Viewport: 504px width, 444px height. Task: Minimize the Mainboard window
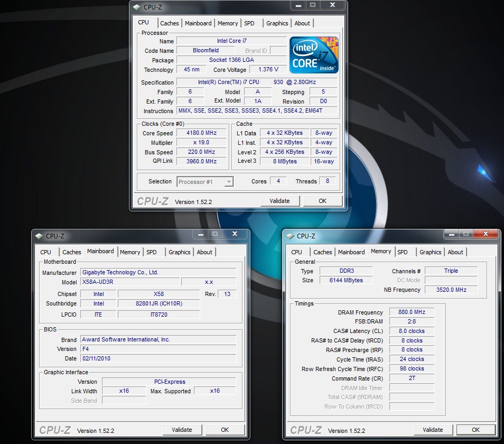pos(201,234)
